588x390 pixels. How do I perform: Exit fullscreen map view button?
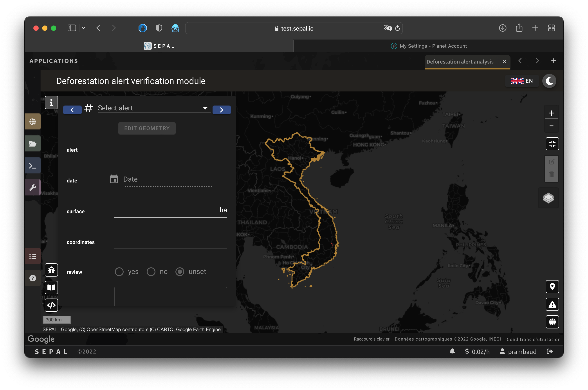point(552,144)
